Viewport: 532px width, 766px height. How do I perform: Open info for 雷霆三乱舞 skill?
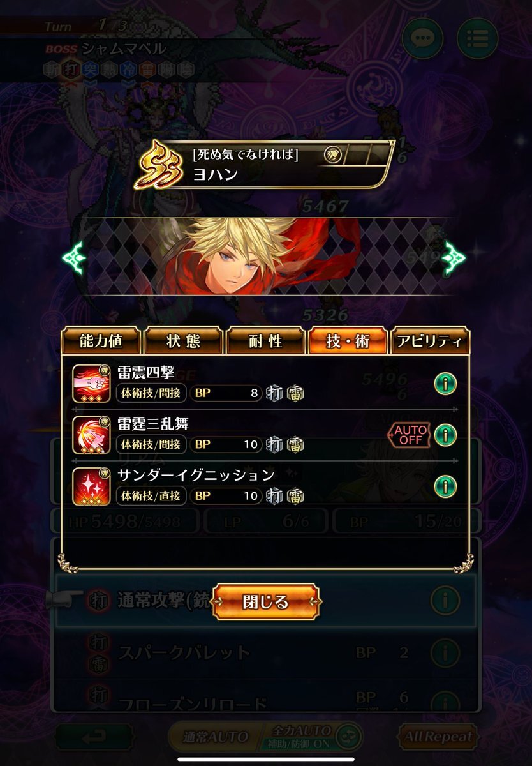445,435
